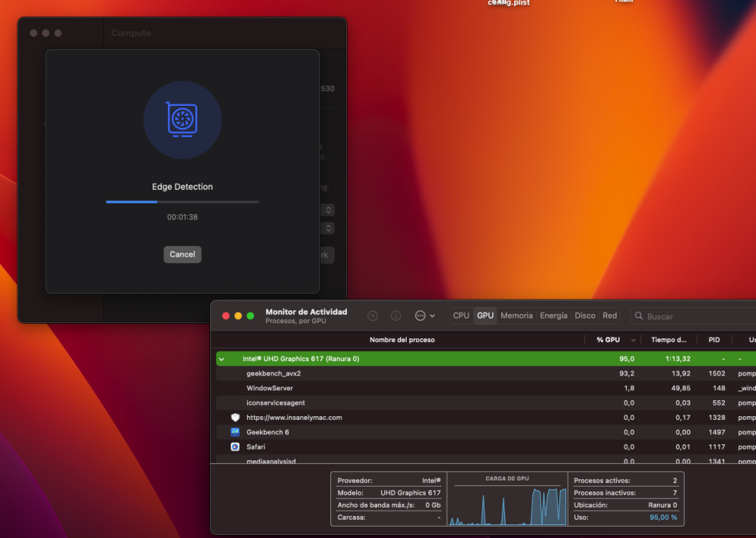
Task: Click the GPU card icon in Geekbench dialog
Action: [x=182, y=120]
